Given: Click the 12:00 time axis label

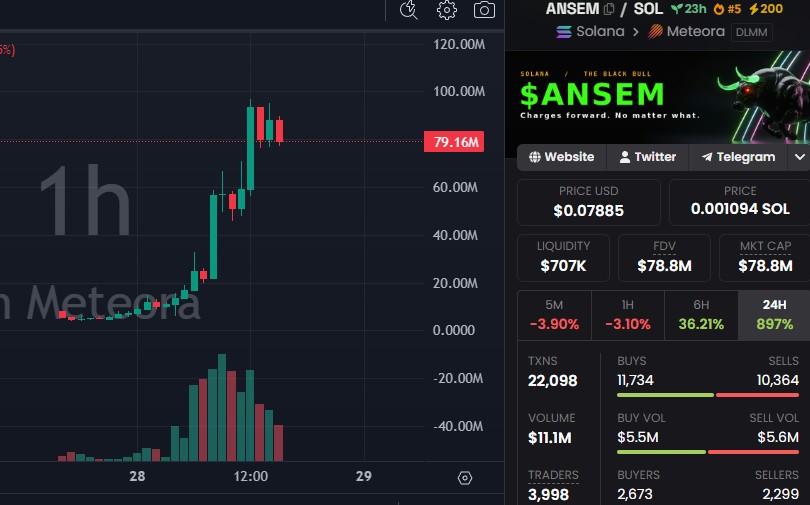Looking at the screenshot, I should click(x=251, y=476).
